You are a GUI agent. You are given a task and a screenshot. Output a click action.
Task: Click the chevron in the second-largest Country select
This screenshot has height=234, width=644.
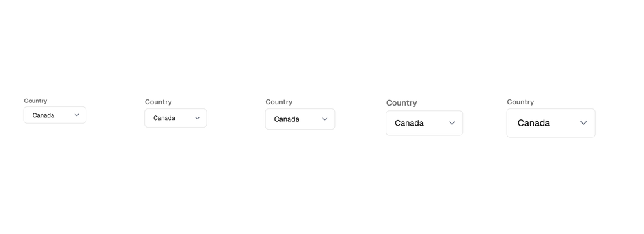pyautogui.click(x=452, y=123)
